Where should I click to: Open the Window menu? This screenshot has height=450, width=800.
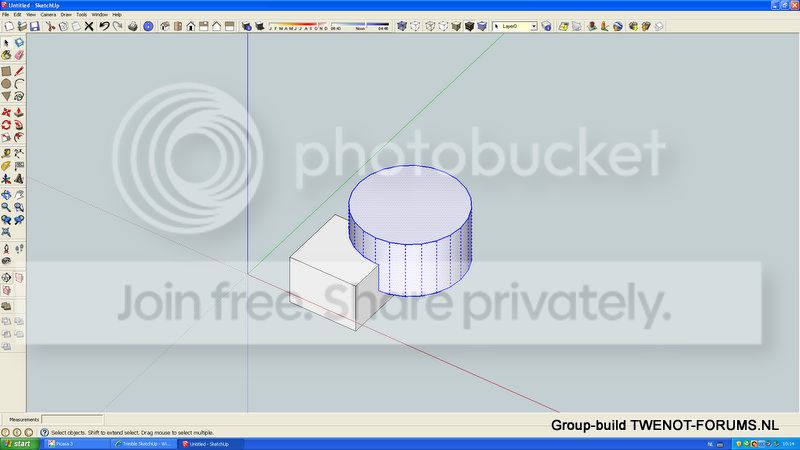coord(99,15)
